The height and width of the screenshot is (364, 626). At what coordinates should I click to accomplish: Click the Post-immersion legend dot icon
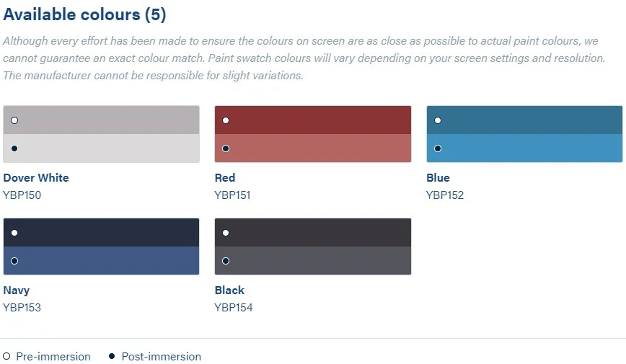pyautogui.click(x=112, y=356)
